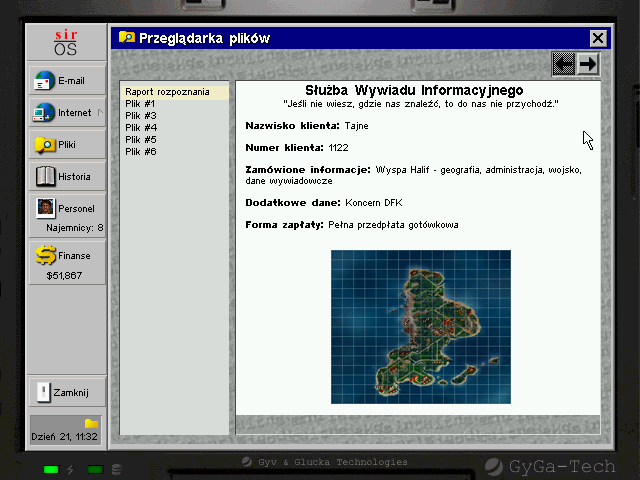Open the E-mail program
The image size is (640, 480).
[67, 81]
